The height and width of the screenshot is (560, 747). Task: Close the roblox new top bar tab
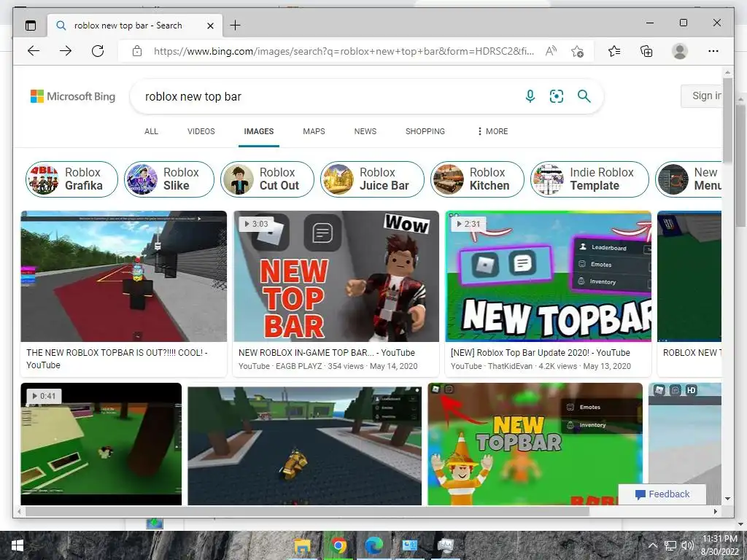210,26
